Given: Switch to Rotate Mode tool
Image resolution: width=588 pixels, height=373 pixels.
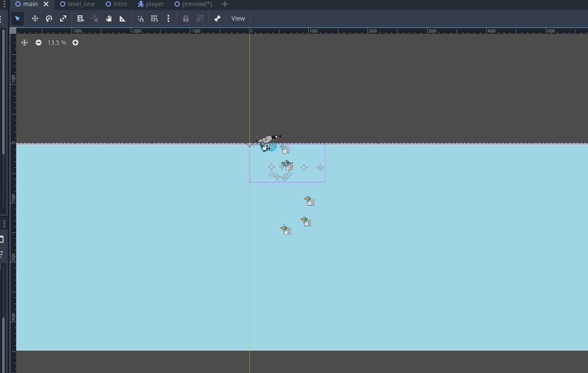Looking at the screenshot, I should point(49,18).
